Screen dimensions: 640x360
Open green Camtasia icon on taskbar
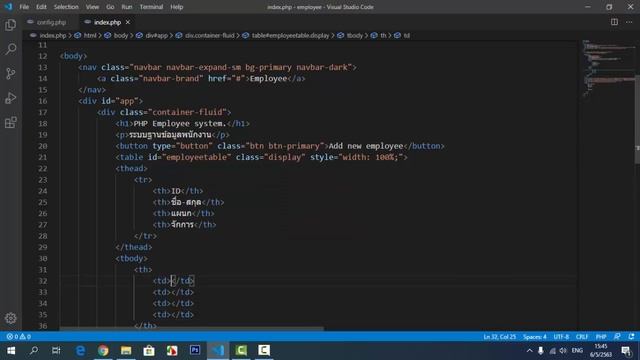click(241, 351)
